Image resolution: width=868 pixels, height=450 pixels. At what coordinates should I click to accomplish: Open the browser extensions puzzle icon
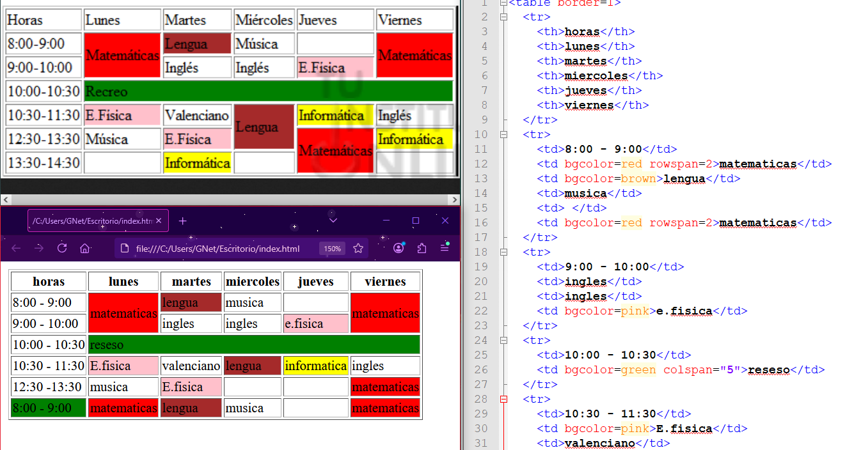click(x=422, y=248)
